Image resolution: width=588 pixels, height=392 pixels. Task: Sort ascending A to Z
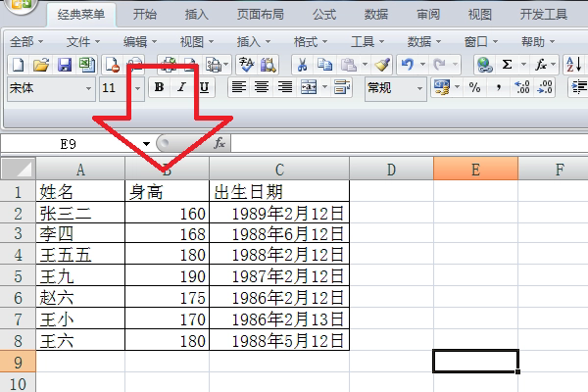[x=573, y=65]
